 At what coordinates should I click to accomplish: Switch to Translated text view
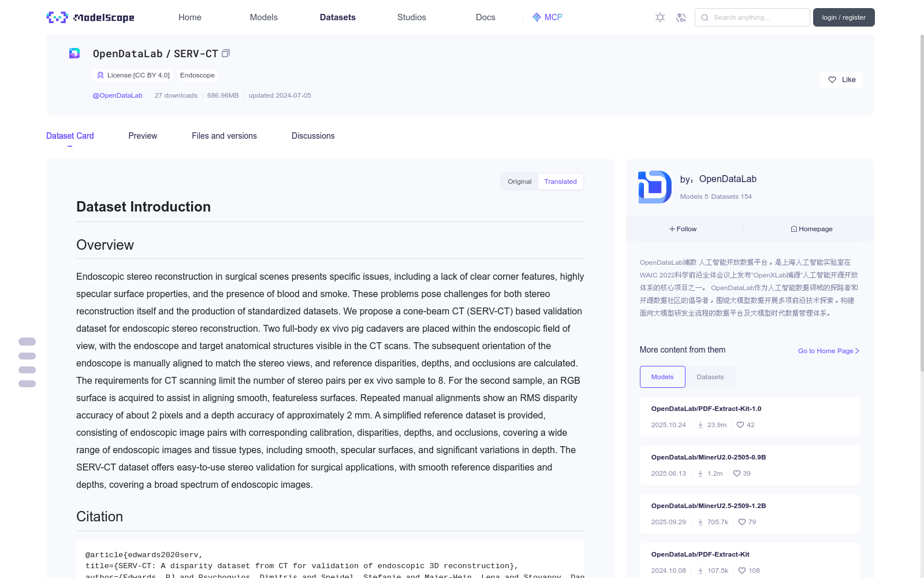[x=560, y=181]
